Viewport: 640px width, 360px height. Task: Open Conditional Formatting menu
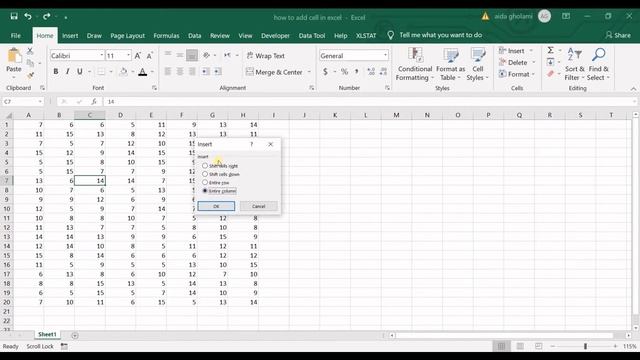tap(415, 64)
